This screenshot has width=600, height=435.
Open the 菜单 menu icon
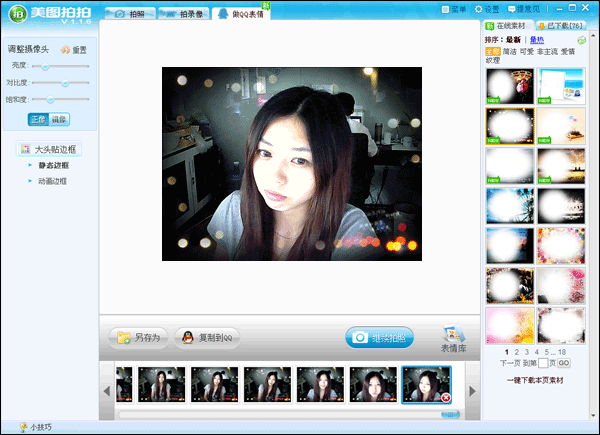pos(445,9)
